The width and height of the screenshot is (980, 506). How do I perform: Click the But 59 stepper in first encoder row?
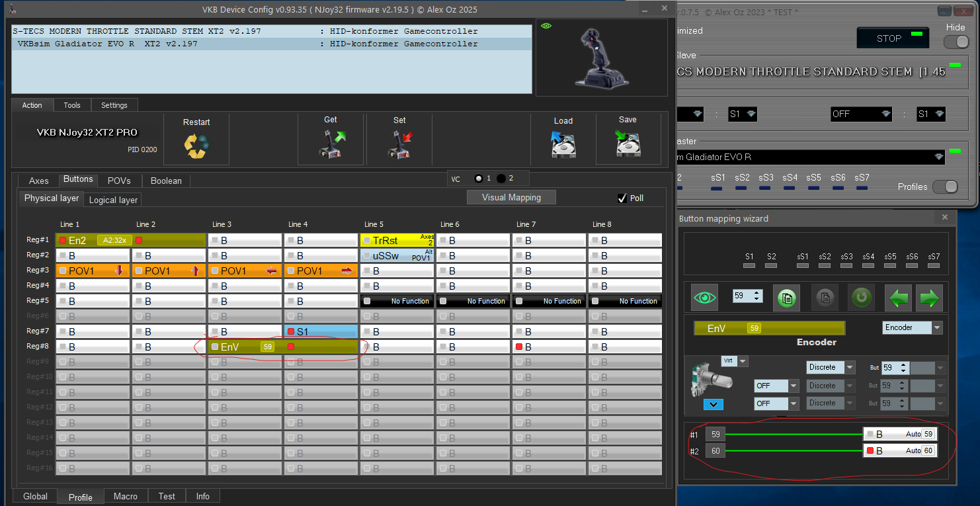pos(895,368)
